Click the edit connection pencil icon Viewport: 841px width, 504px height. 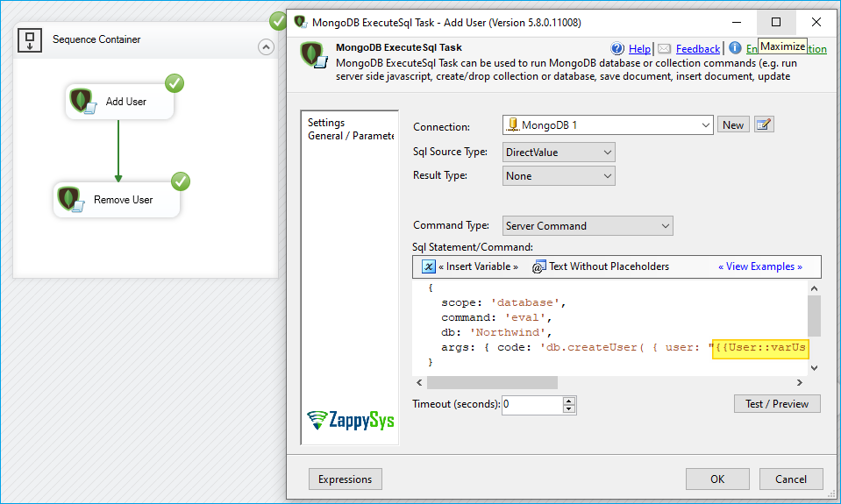coord(764,125)
